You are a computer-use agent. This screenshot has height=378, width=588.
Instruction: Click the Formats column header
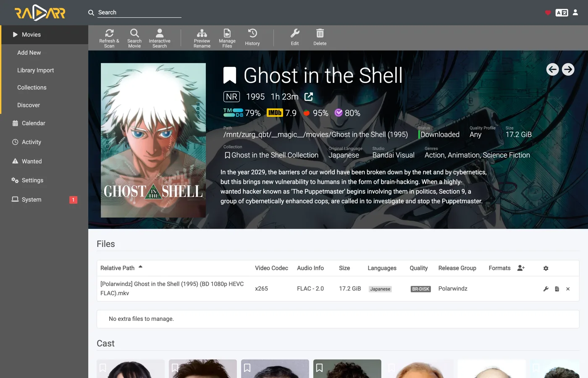tap(500, 268)
